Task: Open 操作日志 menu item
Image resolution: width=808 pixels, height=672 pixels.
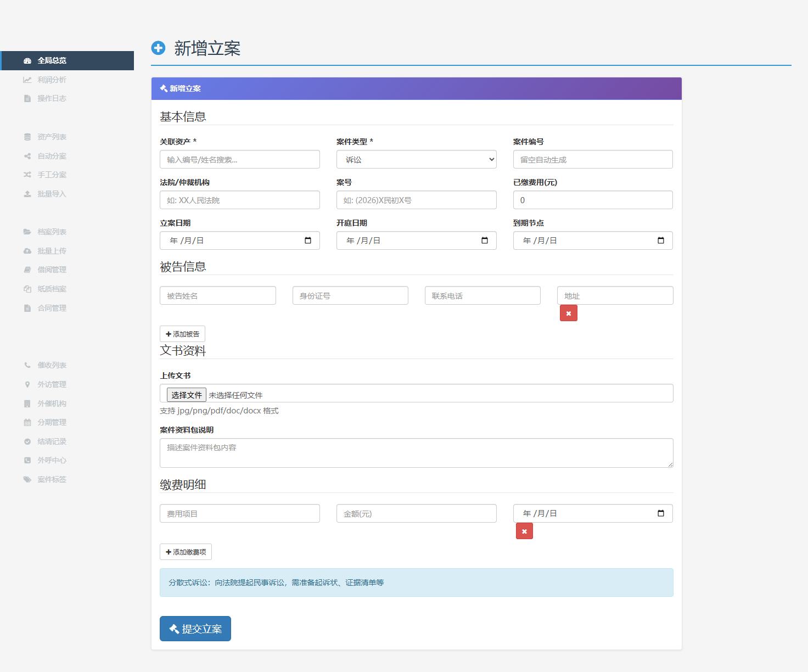Action: 68,98
